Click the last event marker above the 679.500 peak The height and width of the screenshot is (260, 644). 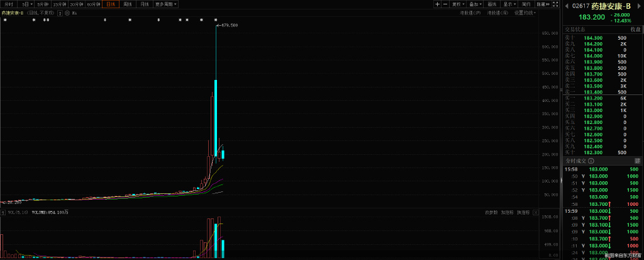pyautogui.click(x=216, y=20)
